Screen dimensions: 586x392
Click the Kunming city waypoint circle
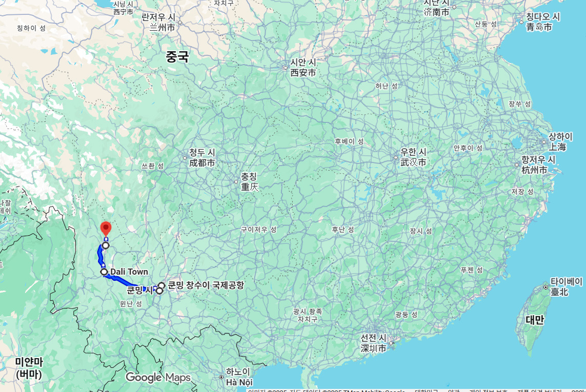[159, 291]
